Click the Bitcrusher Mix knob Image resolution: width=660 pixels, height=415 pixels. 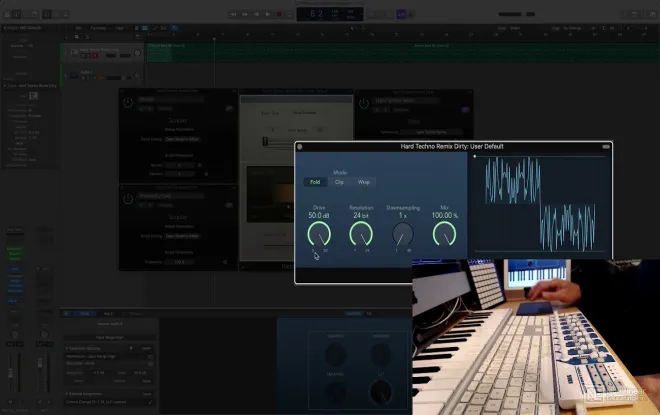coord(444,234)
